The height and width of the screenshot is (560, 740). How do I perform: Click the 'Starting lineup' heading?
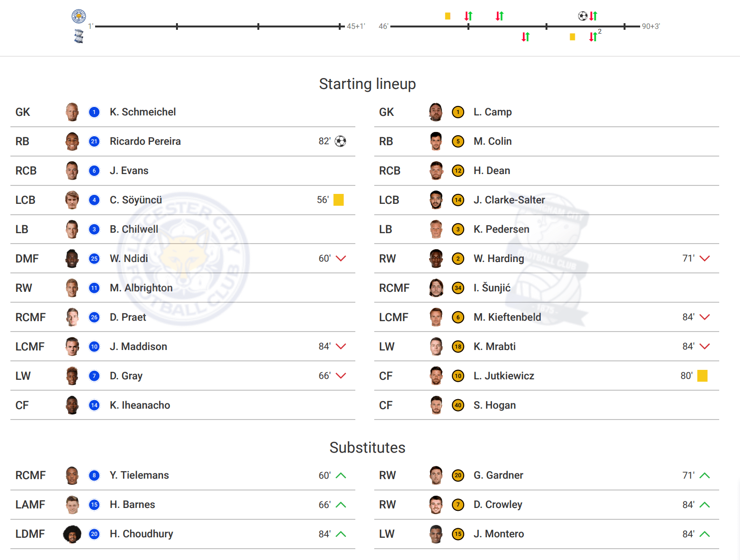tap(368, 84)
